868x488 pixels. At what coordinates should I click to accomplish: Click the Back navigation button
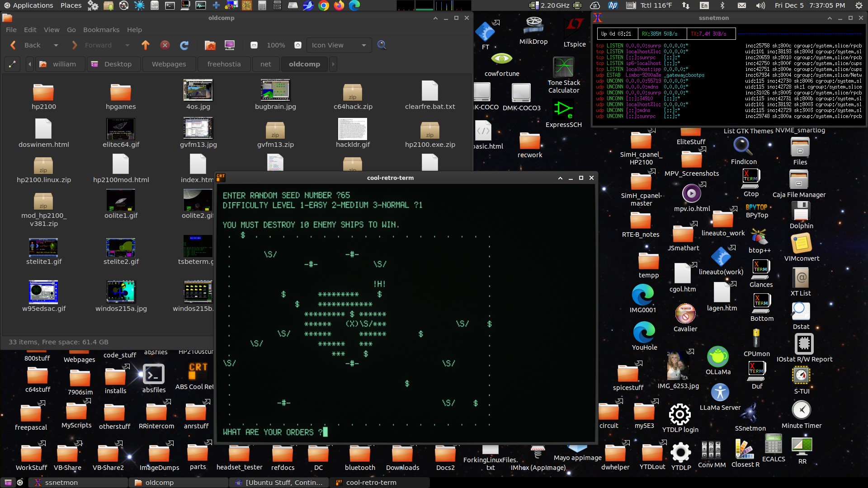pos(26,45)
